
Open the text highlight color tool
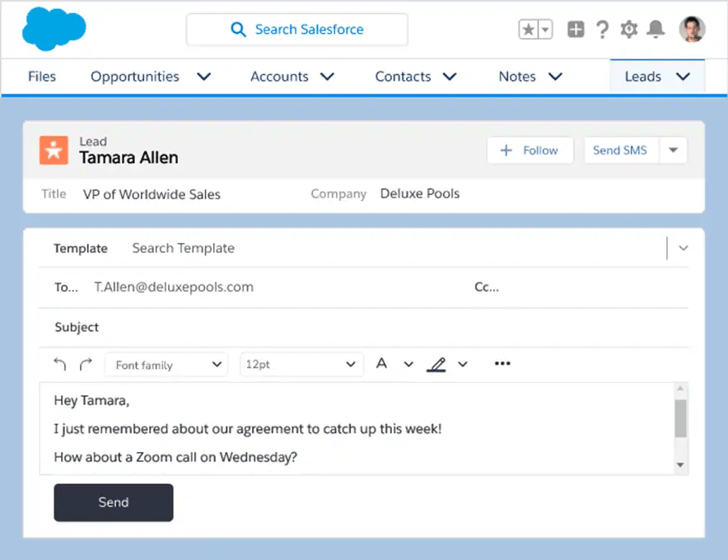[437, 363]
